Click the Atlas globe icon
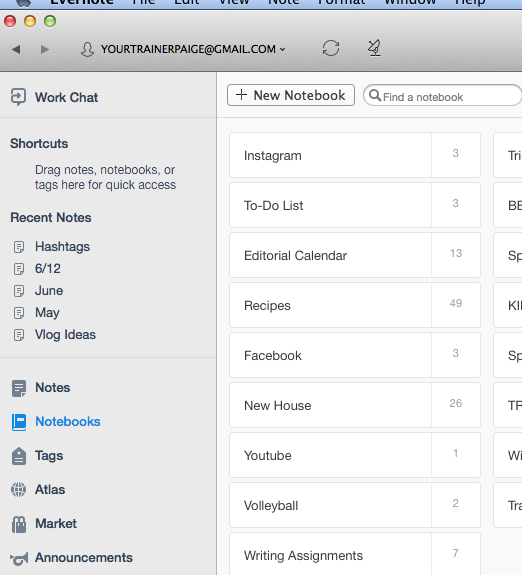Viewport: 522px width, 575px height. (x=18, y=490)
